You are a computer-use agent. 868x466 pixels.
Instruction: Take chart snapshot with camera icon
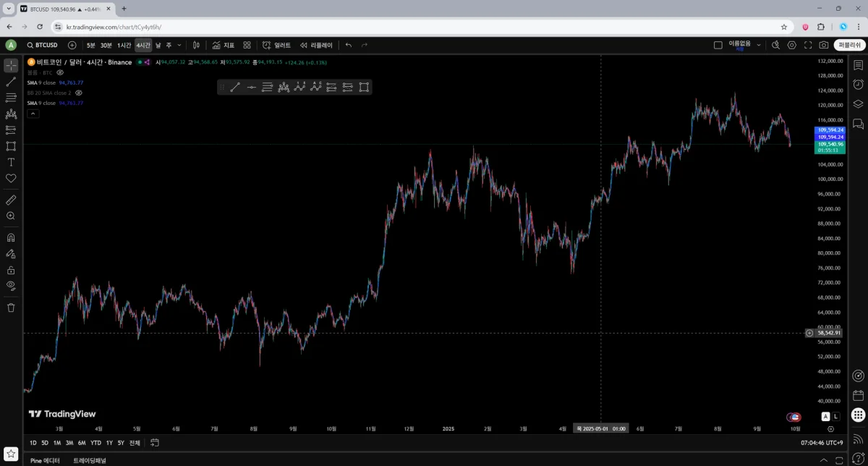point(824,45)
